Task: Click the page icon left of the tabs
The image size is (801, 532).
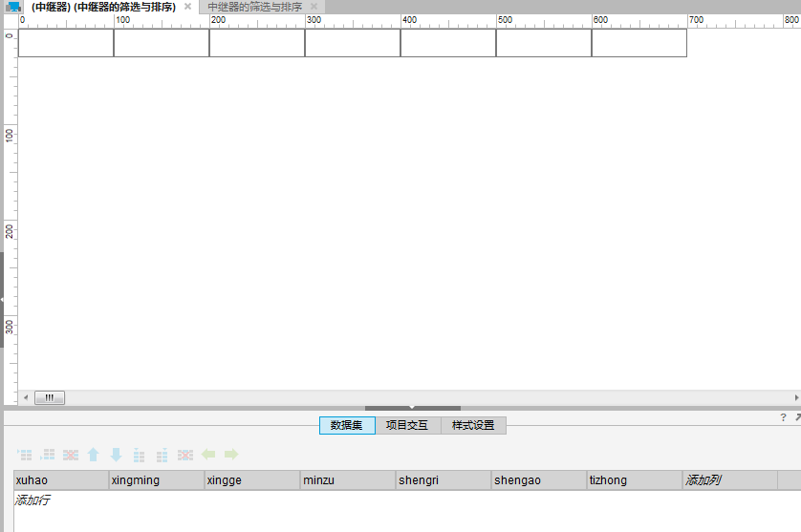Action: pyautogui.click(x=13, y=7)
